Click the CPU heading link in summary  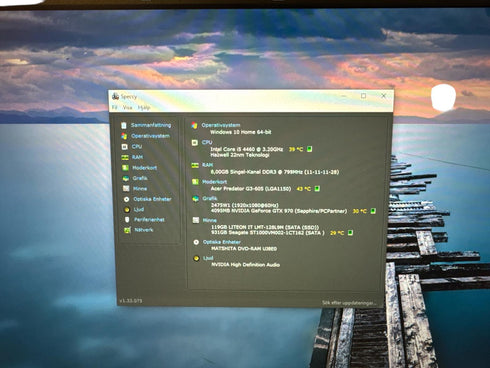point(207,142)
